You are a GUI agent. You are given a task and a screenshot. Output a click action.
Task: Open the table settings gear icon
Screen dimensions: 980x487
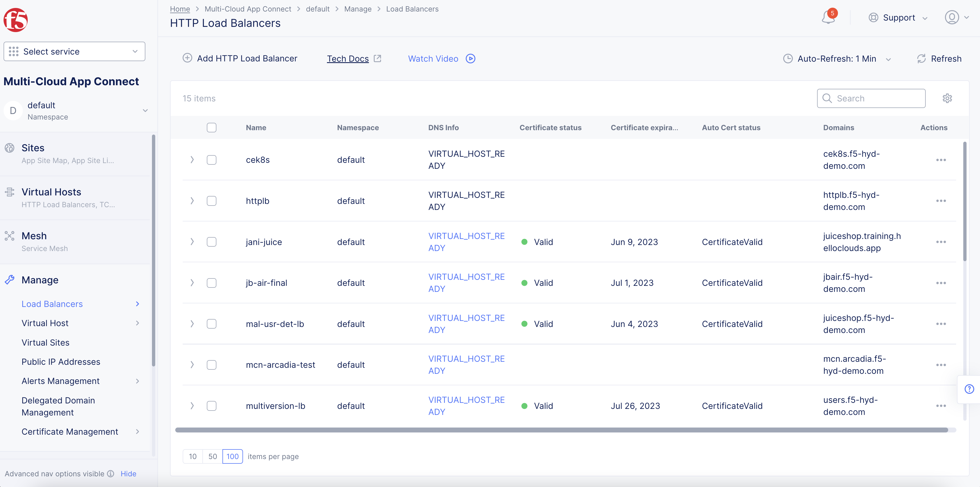tap(947, 98)
